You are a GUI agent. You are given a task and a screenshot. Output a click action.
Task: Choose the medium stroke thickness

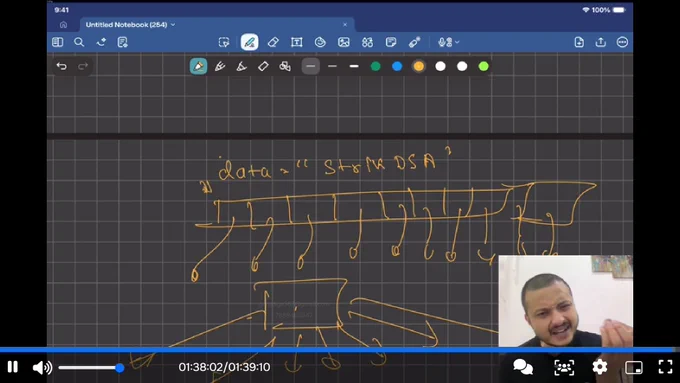pyautogui.click(x=332, y=66)
